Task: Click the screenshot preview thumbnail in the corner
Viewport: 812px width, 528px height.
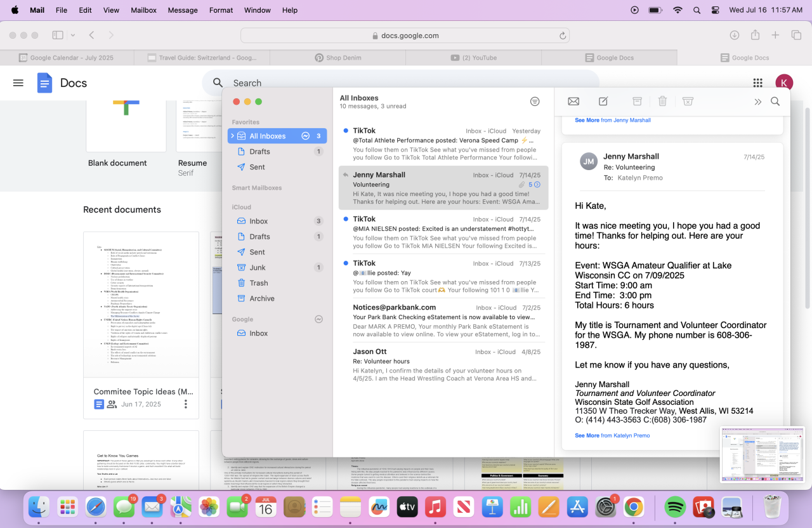Action: [x=762, y=454]
